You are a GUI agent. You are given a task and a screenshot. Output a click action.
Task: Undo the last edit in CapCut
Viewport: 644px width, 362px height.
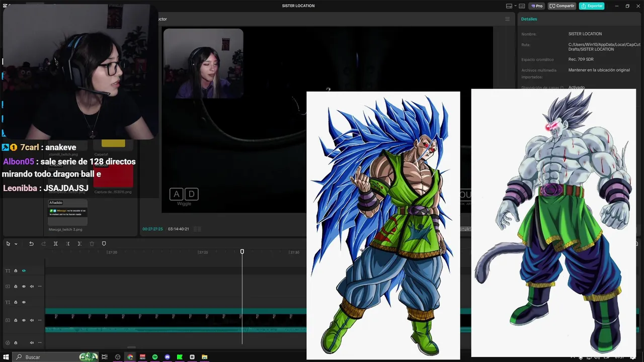(31, 244)
